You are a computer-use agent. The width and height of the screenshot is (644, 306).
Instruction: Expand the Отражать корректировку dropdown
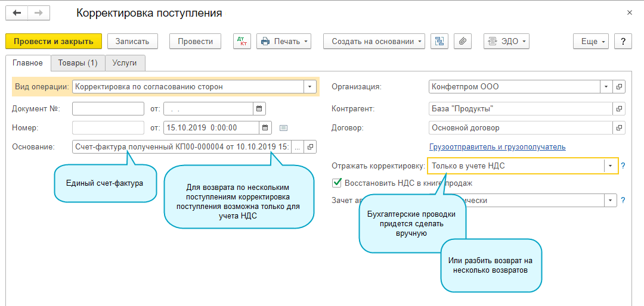[610, 166]
